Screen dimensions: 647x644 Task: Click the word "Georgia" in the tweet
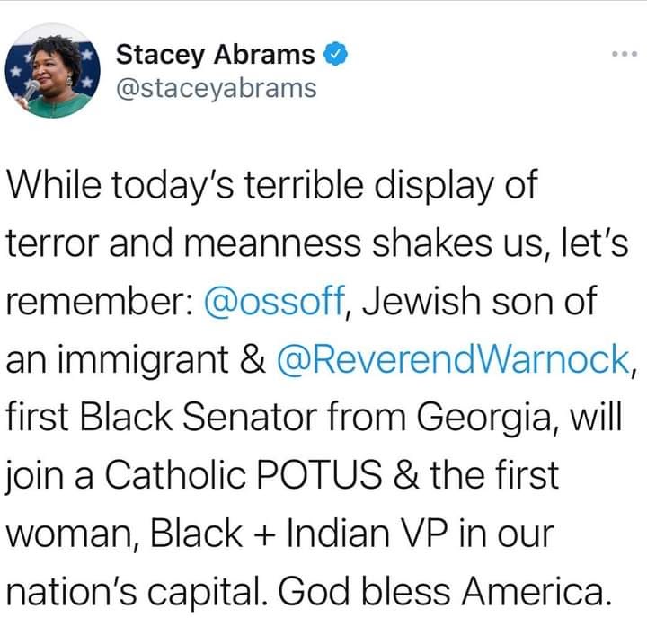click(492, 419)
